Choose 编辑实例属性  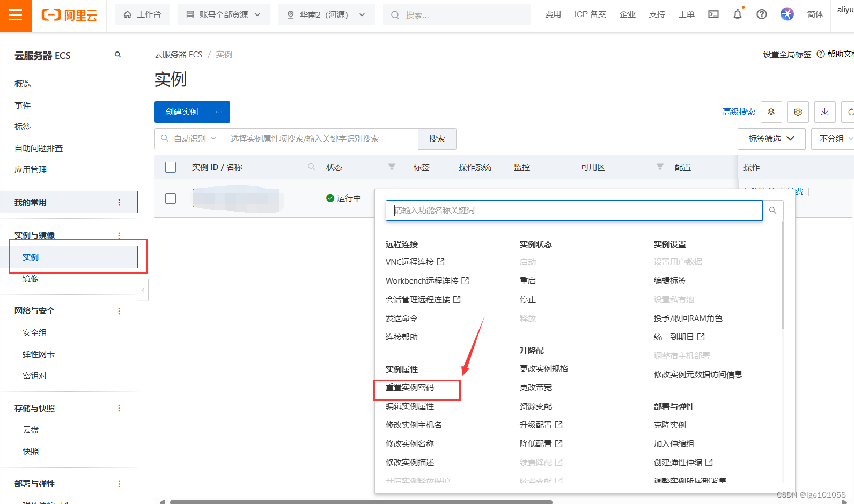[x=410, y=406]
